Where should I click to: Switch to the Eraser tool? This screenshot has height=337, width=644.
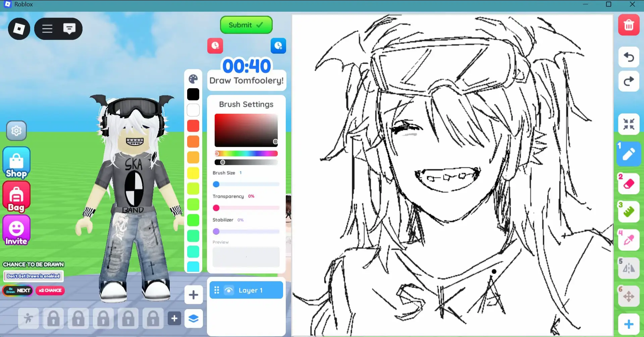(629, 184)
